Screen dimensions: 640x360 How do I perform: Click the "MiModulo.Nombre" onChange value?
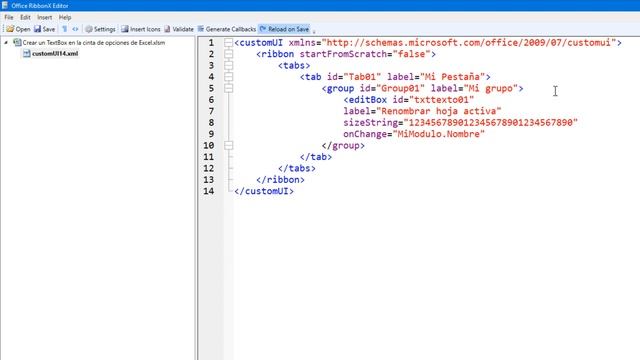(x=439, y=134)
